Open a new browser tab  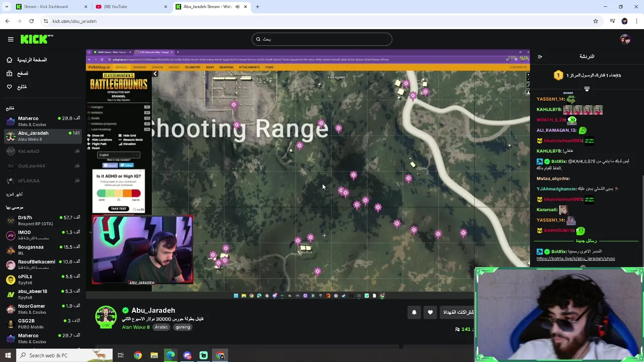[258, 7]
